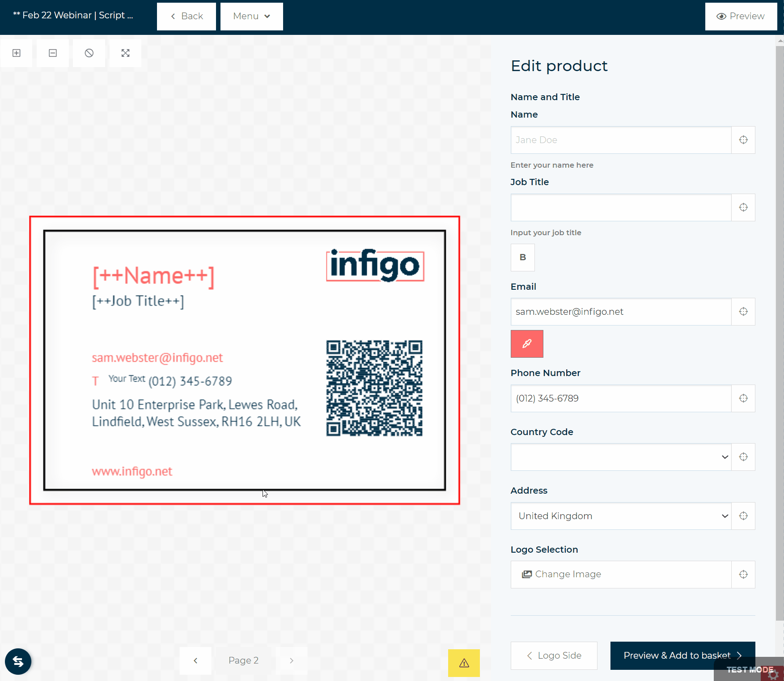Click the 'Feb 22 Webinar | Script' title
This screenshot has width=784, height=681.
(73, 15)
